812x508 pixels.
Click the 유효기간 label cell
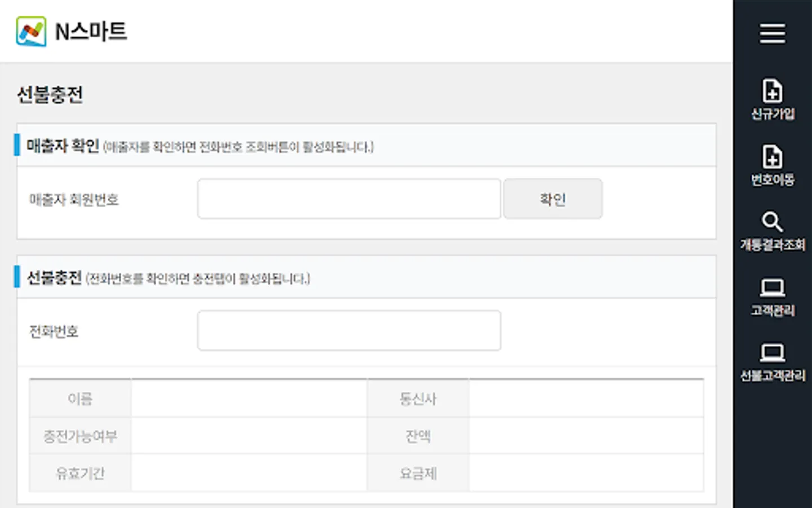[80, 473]
